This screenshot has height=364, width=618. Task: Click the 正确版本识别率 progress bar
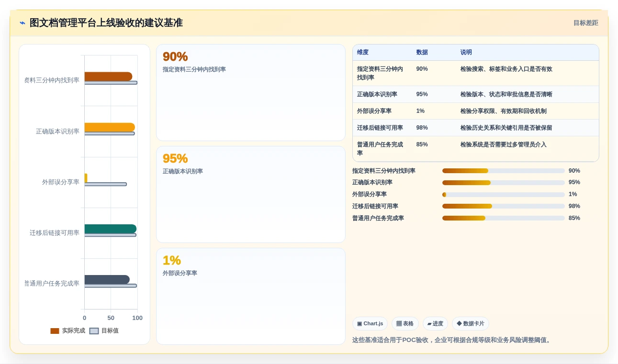point(504,183)
